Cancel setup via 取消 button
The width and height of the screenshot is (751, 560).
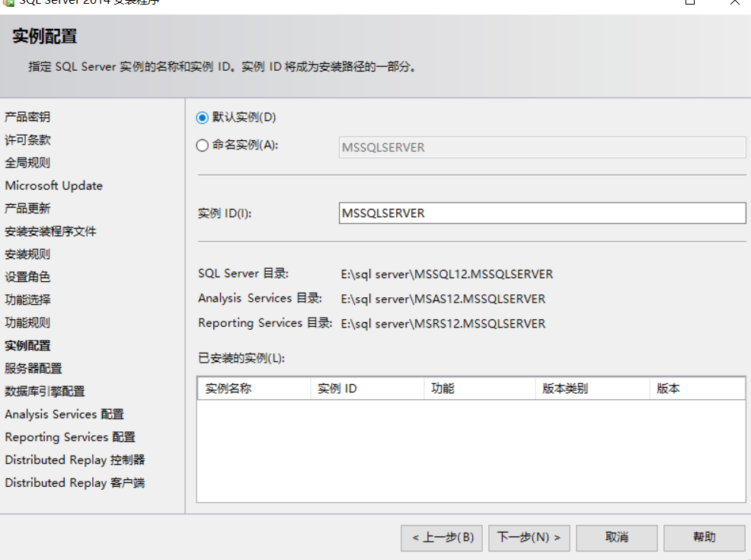point(616,537)
